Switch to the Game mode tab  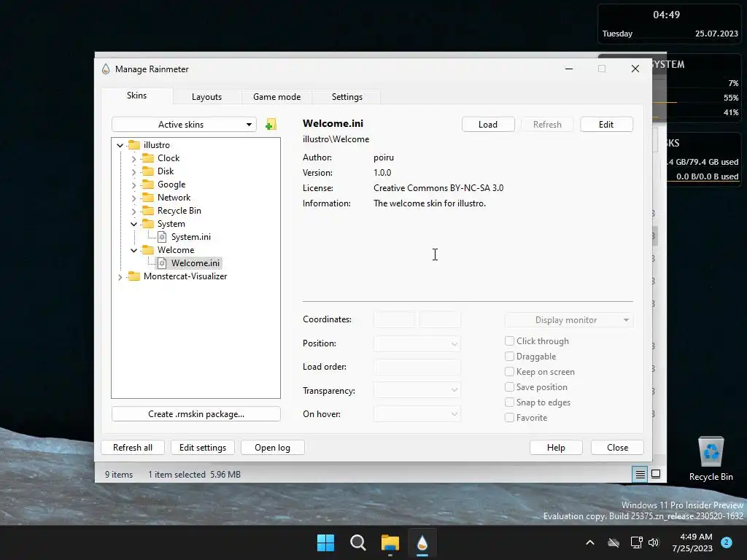276,97
